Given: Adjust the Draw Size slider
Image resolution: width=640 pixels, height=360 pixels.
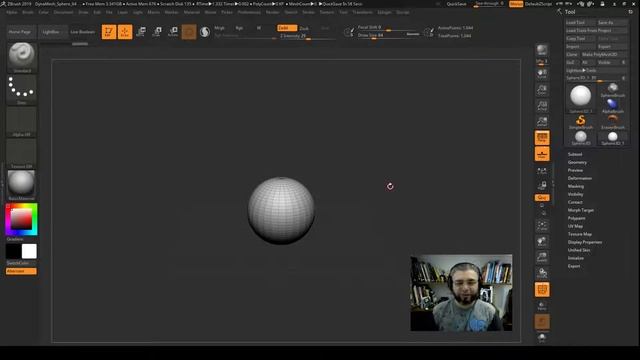Looking at the screenshot, I should [388, 35].
